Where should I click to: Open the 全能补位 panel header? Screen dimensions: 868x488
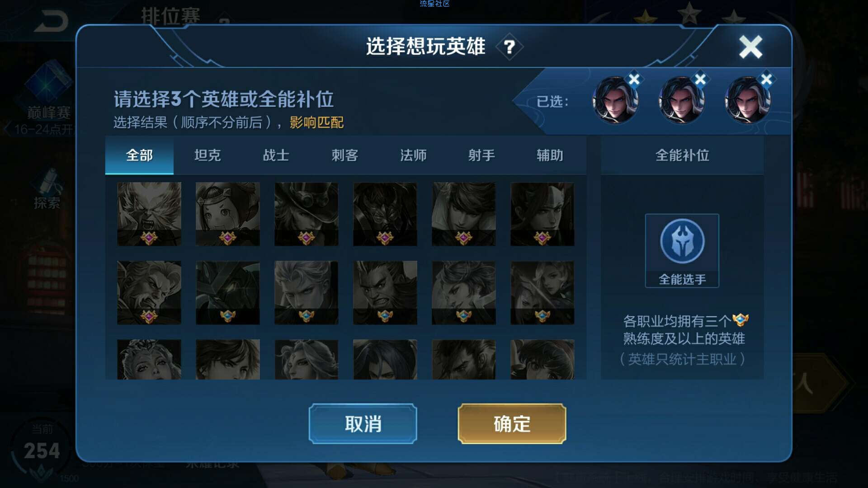click(682, 155)
